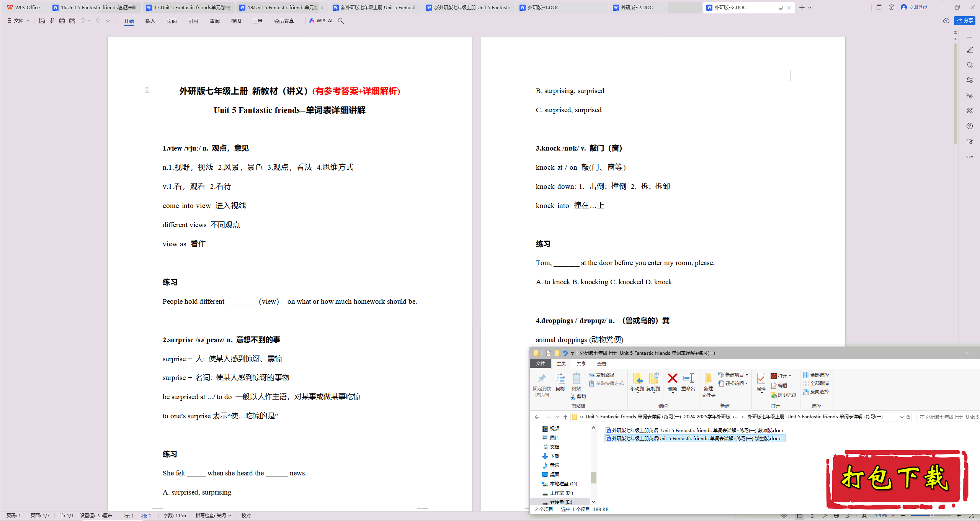Click the Save icon in WPS toolbar
980x521 pixels.
click(42, 21)
